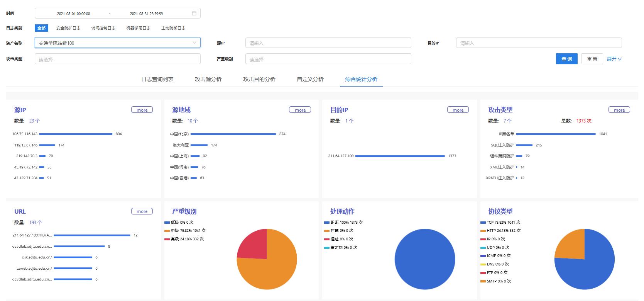Image resolution: width=644 pixels, height=301 pixels.
Task: Toggle the 高级 severity legend swatch
Action: pos(167,239)
